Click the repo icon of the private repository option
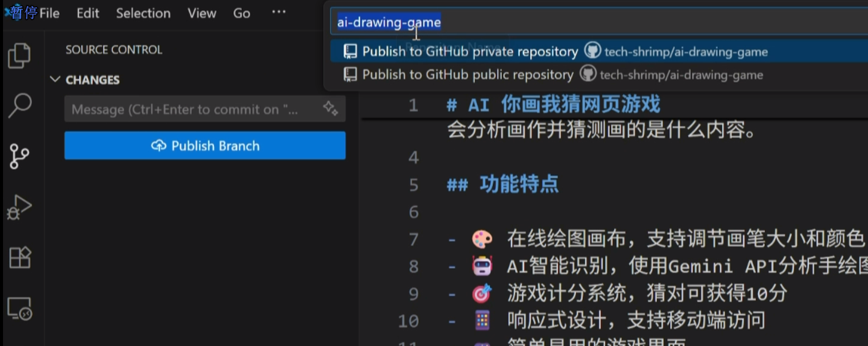868x346 pixels. pos(350,52)
